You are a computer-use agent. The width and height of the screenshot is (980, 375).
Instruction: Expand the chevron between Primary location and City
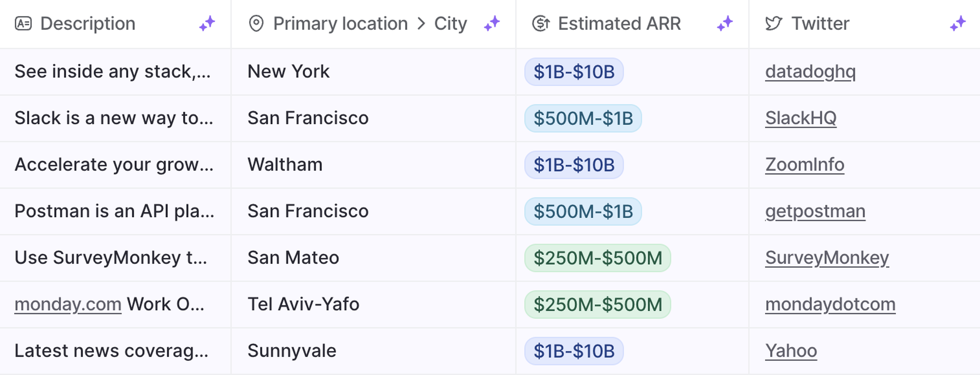(x=421, y=23)
